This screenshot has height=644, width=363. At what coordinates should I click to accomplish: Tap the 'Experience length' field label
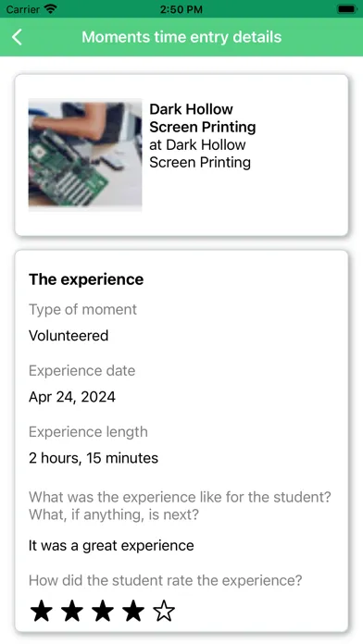point(88,432)
